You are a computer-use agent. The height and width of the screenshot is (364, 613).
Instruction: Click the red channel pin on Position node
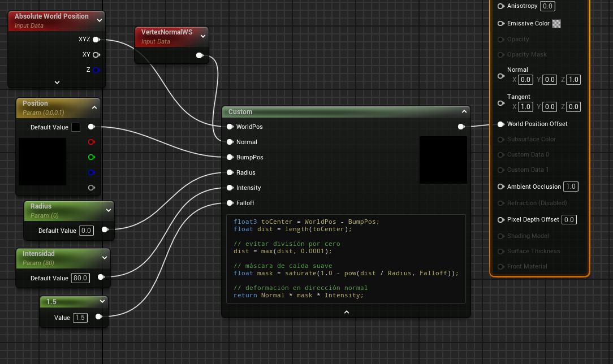(92, 142)
